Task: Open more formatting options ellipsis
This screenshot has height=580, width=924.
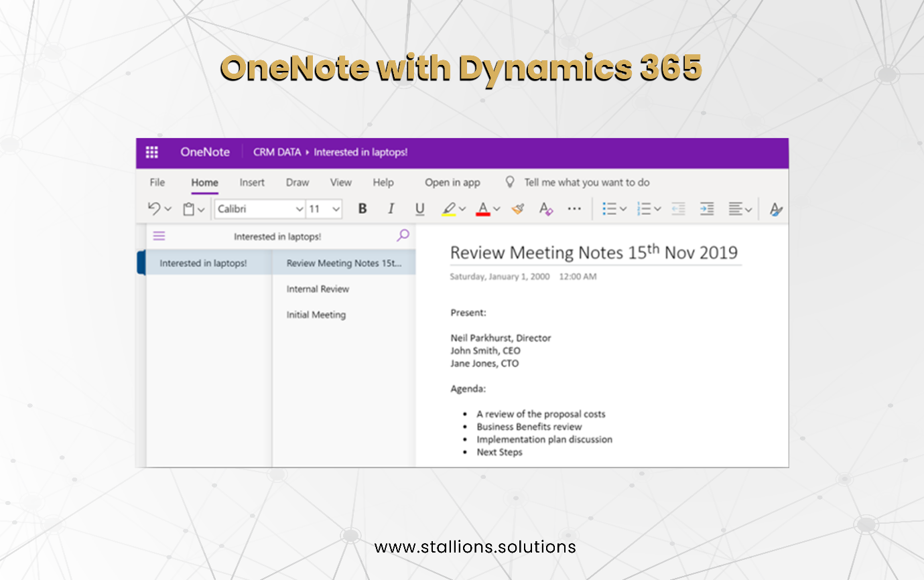Action: (574, 209)
